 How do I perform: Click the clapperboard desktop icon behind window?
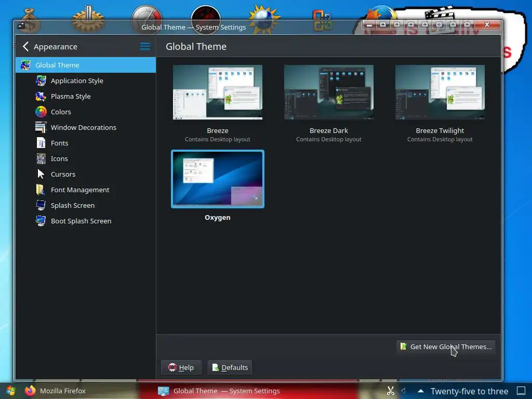pyautogui.click(x=440, y=12)
